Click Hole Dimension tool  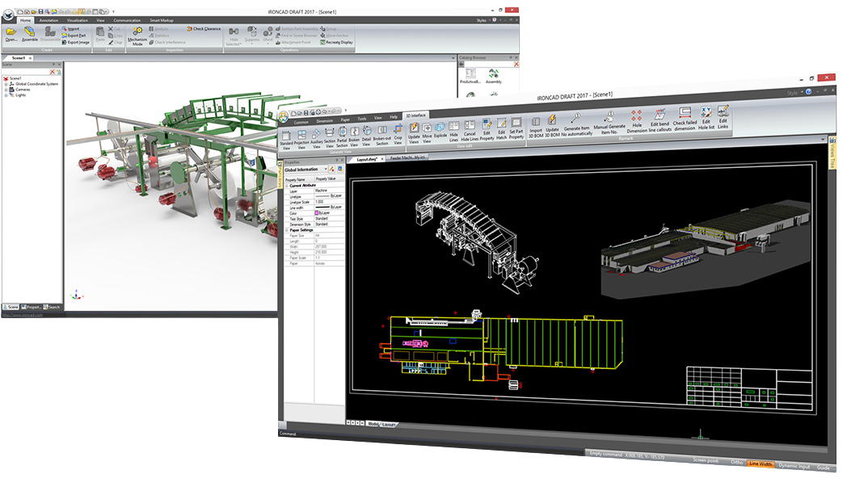click(x=637, y=121)
